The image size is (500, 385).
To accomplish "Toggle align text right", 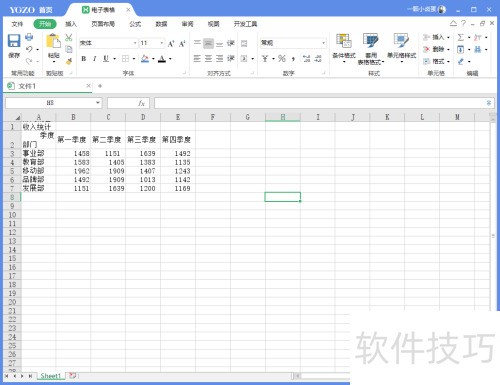I will point(219,59).
